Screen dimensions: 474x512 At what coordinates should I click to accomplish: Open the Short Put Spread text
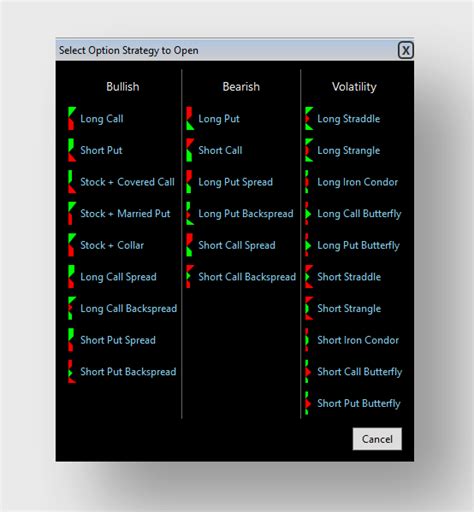click(x=118, y=341)
